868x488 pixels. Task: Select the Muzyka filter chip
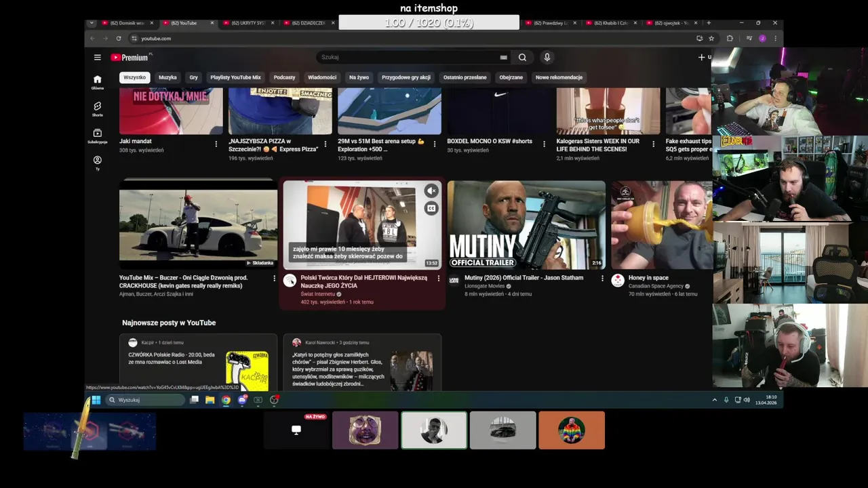coord(167,77)
